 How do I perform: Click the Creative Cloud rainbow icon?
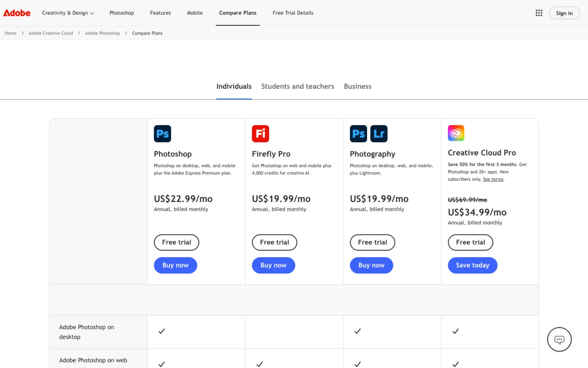coord(456,133)
